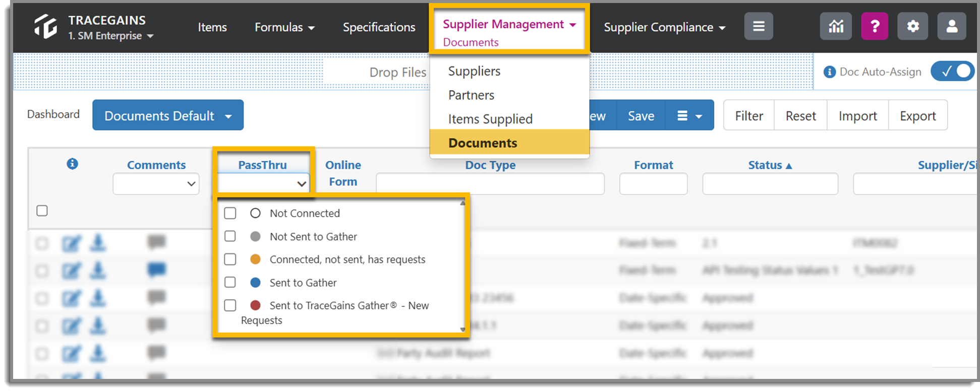Open the help question mark icon

[875, 26]
